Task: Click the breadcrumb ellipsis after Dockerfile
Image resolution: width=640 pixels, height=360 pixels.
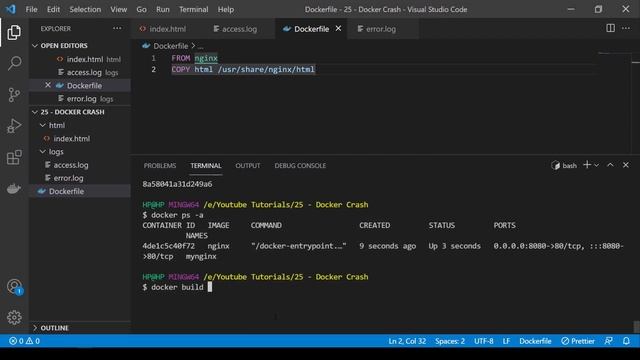Action: (x=201, y=46)
